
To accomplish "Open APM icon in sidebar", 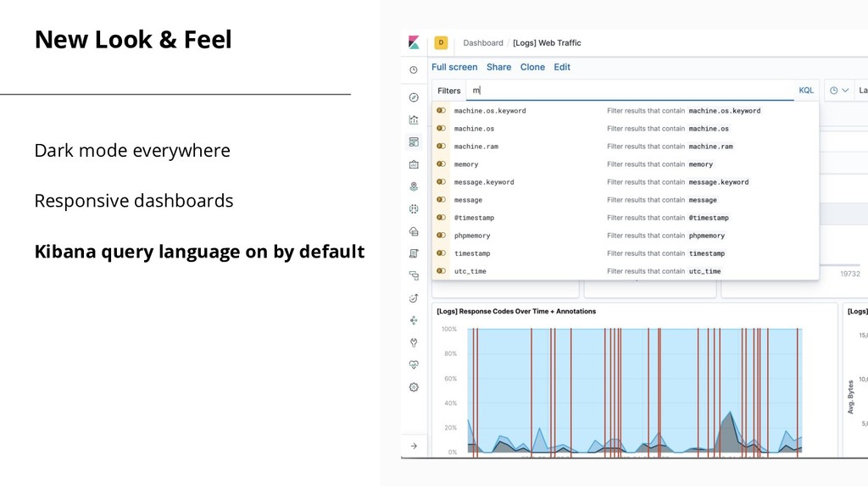I will coord(414,275).
